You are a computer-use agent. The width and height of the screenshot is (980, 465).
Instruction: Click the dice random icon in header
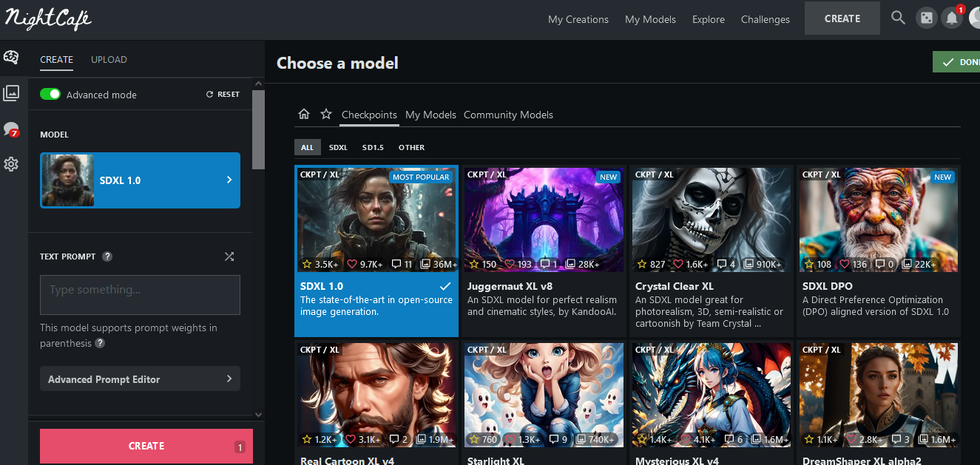(925, 18)
